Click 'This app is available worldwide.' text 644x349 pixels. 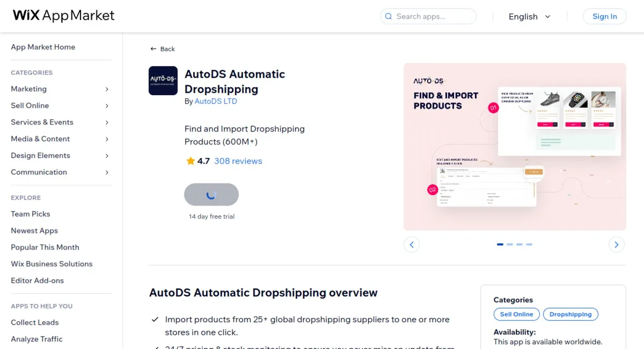(x=548, y=341)
